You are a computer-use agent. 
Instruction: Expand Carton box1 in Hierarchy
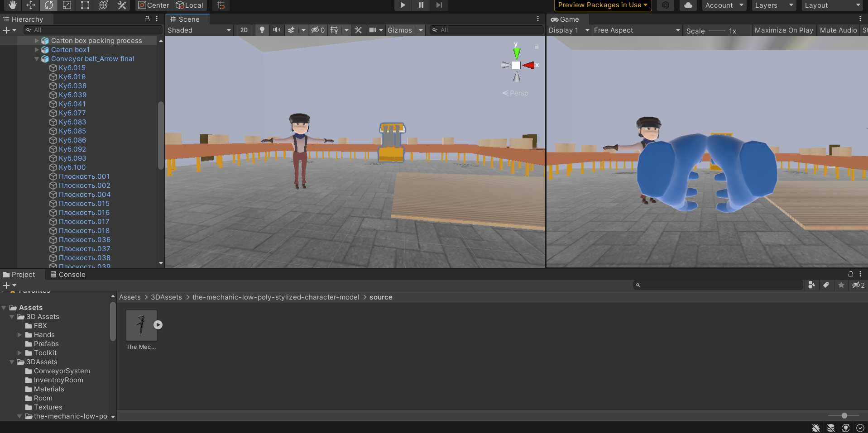(x=37, y=50)
